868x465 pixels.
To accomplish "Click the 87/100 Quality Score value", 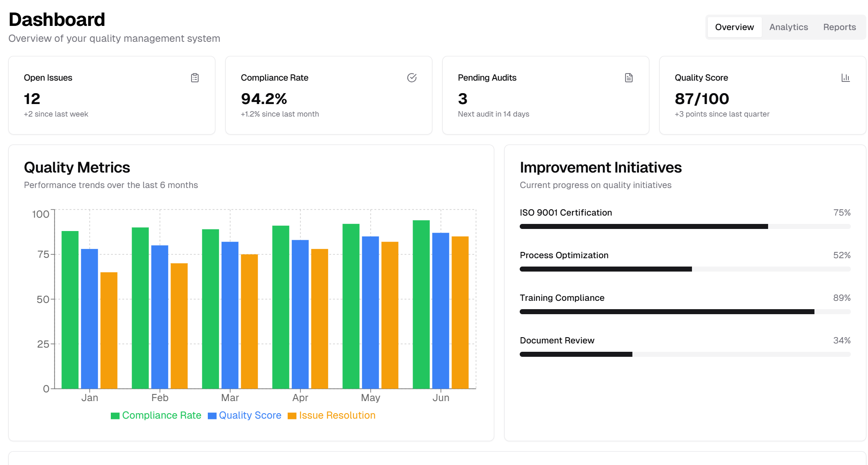I will pos(702,99).
